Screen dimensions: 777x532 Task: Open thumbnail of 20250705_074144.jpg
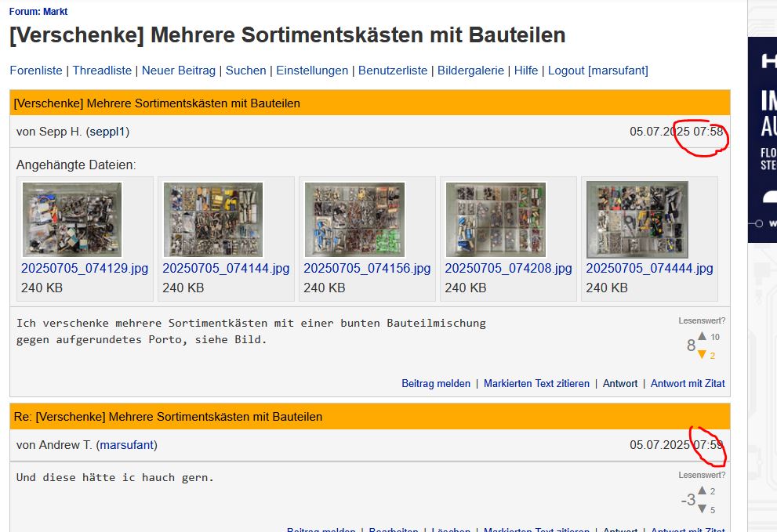tap(213, 219)
